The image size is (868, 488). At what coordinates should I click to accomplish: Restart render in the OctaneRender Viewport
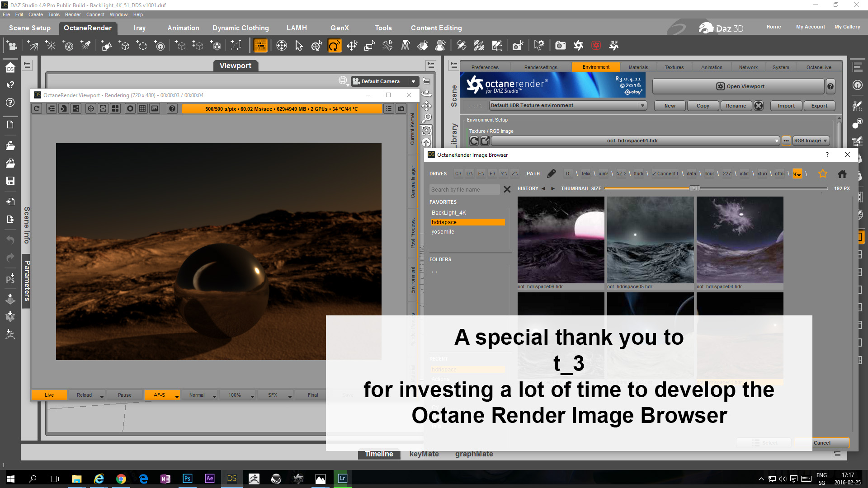tap(37, 108)
